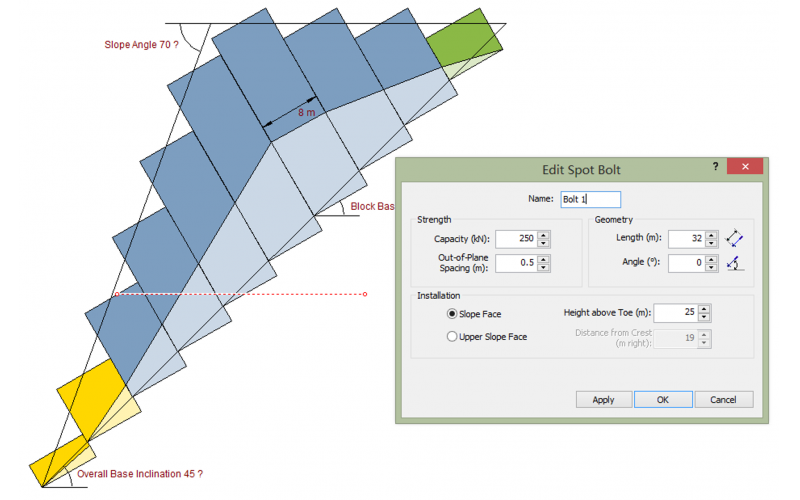
Task: Decrease the Out-of-Plane Spacing value
Action: (544, 268)
